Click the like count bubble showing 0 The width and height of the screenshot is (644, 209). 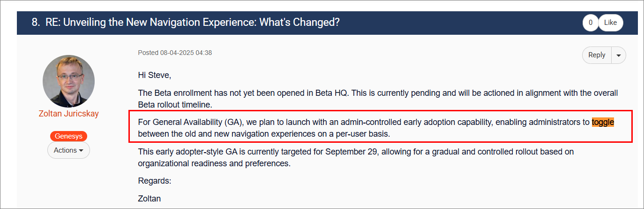[590, 23]
